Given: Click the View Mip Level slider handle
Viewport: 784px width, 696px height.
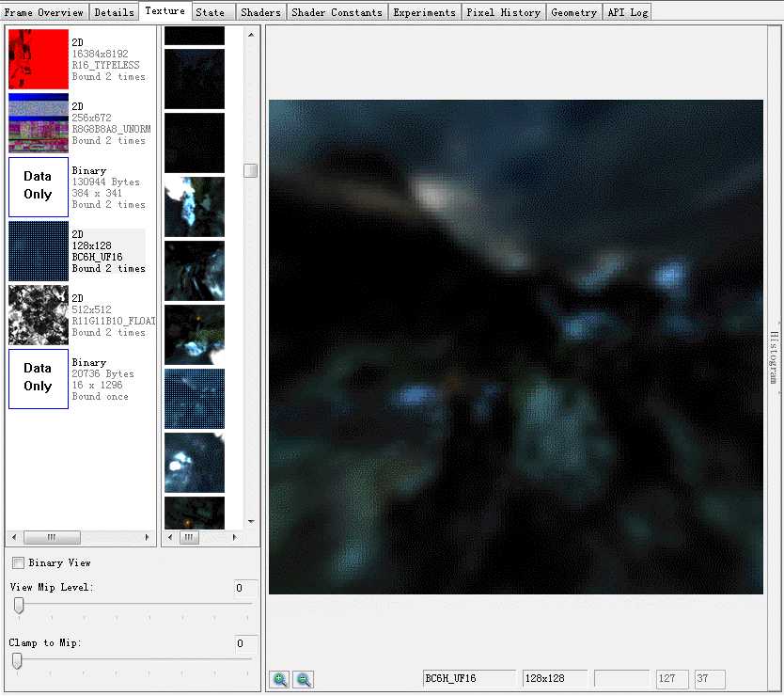Looking at the screenshot, I should click(19, 606).
